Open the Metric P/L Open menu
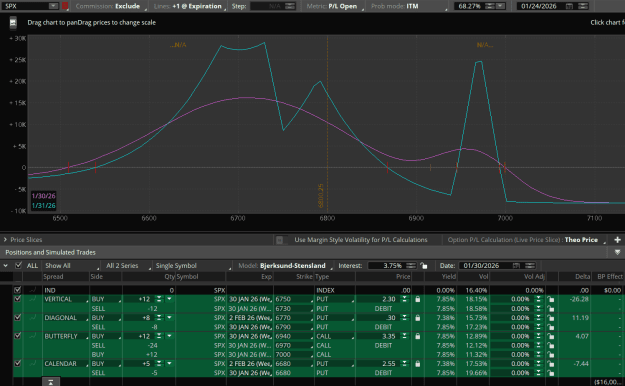625x386 pixels. point(335,6)
